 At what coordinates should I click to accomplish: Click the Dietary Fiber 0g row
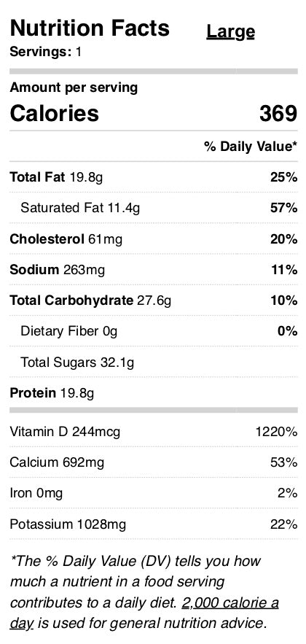pyautogui.click(x=154, y=331)
